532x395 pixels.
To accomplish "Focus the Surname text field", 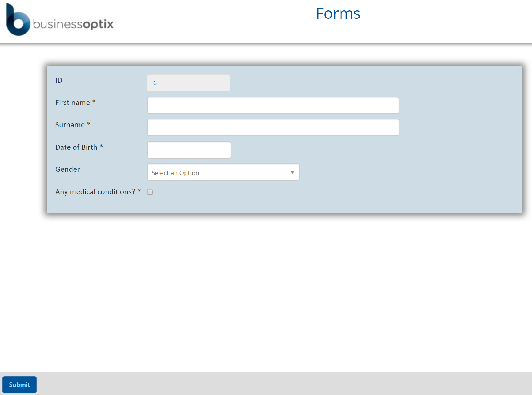I will pos(273,127).
